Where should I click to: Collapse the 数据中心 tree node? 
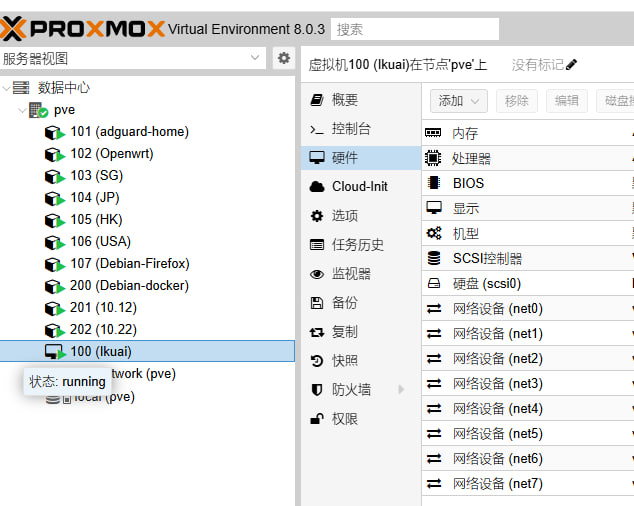[9, 88]
